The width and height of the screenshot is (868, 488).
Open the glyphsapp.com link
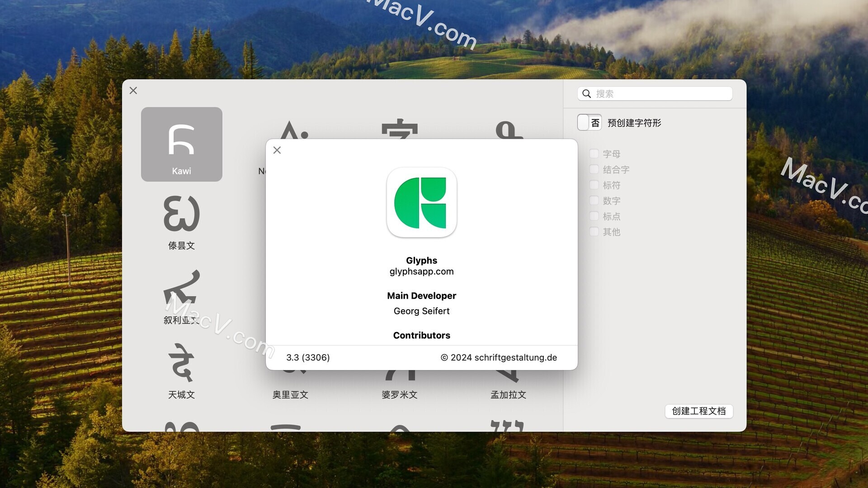coord(421,272)
